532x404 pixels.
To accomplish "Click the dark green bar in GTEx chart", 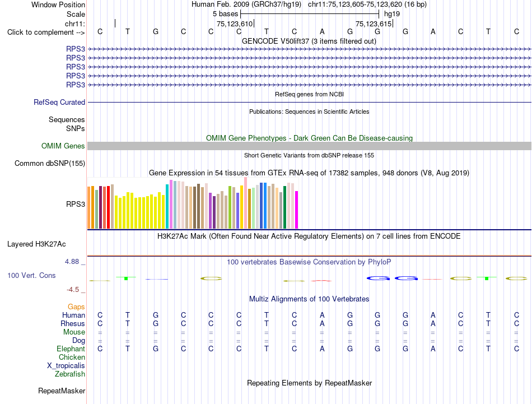I will [x=284, y=207].
